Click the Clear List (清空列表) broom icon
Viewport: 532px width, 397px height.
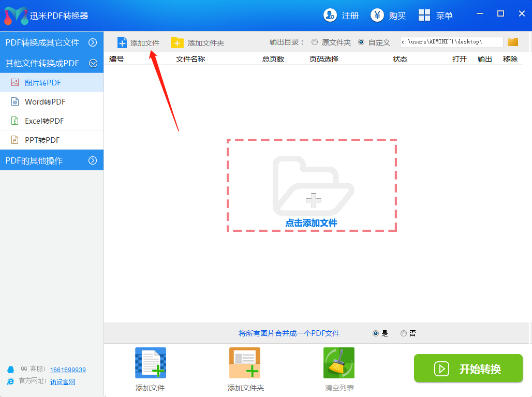tap(338, 363)
